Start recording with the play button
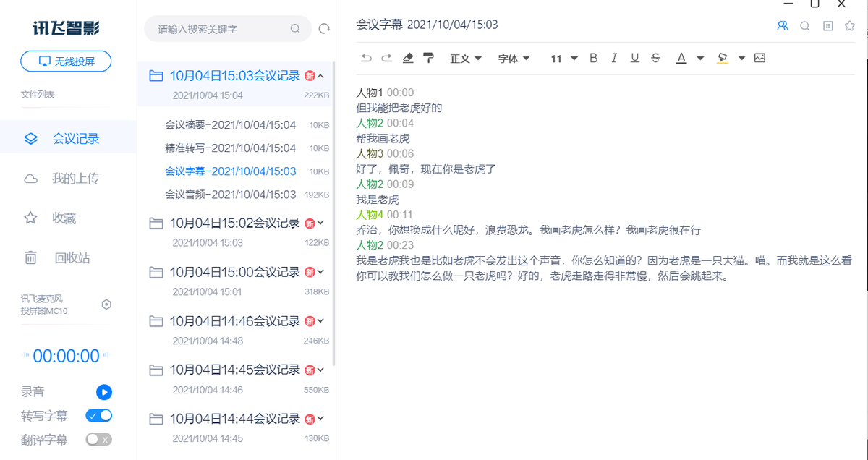 pyautogui.click(x=104, y=392)
